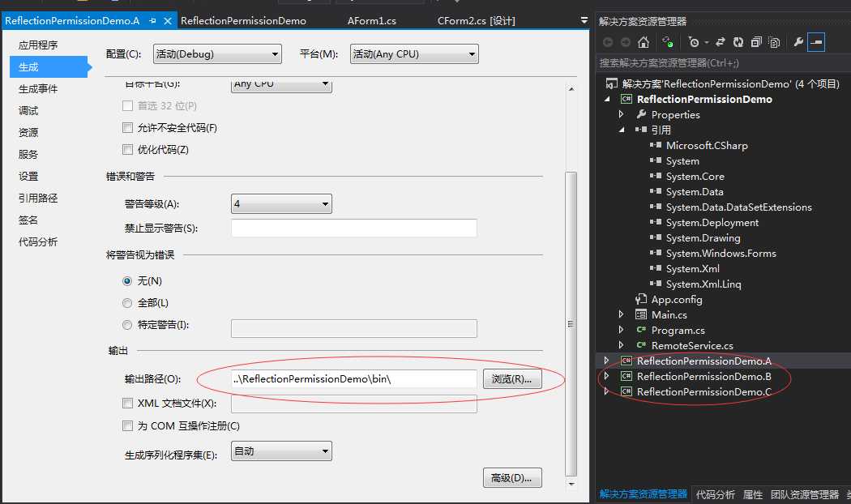This screenshot has height=504, width=851.
Task: Expand the Main.cs tree node
Action: click(622, 314)
